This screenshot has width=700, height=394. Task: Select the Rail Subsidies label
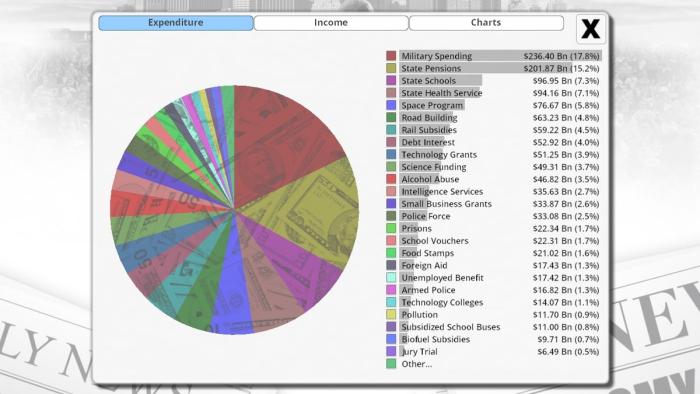coord(429,130)
